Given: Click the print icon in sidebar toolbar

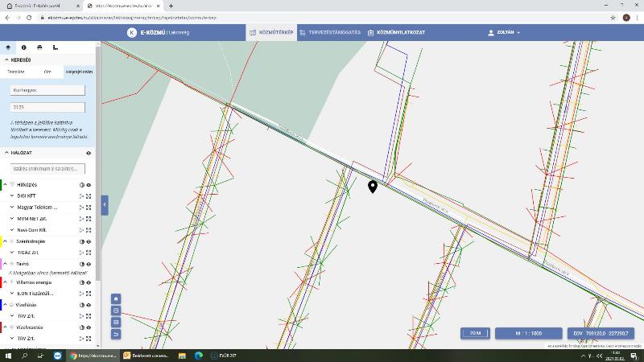Looking at the screenshot, I should click(39, 47).
